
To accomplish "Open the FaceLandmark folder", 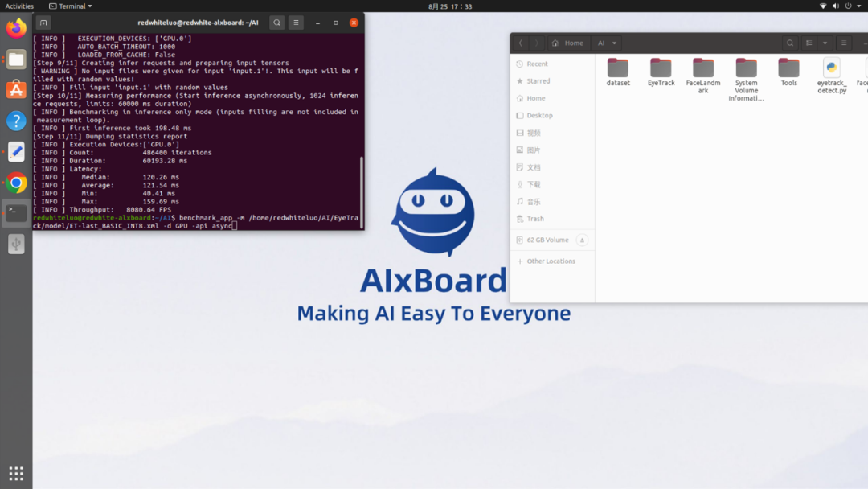I will (x=703, y=76).
